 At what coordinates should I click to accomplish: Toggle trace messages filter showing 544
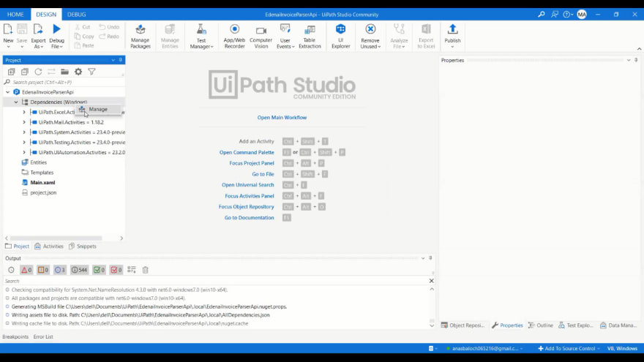click(79, 270)
